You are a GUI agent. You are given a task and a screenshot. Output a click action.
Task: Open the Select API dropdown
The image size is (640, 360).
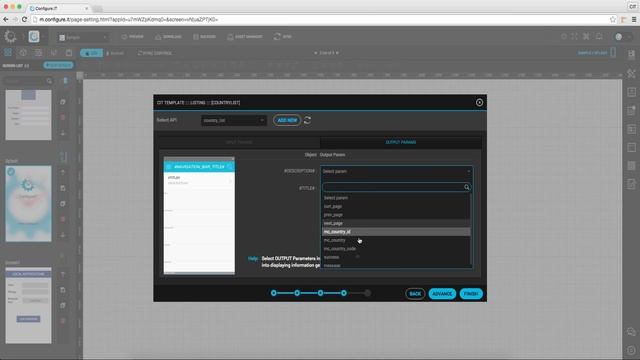tap(233, 120)
